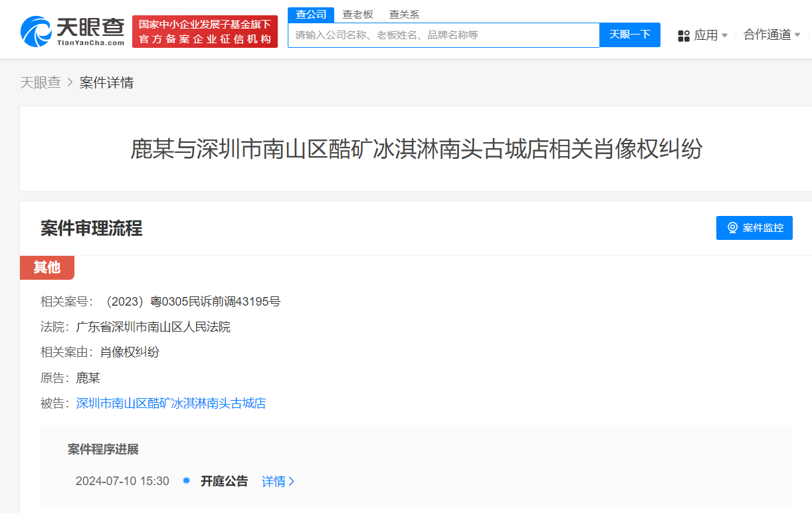Switch to the 查老板 tab
The height and width of the screenshot is (513, 812).
click(x=358, y=14)
